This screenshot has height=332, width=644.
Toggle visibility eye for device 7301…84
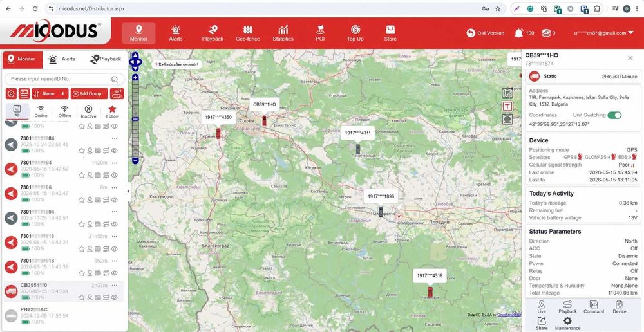(x=115, y=151)
